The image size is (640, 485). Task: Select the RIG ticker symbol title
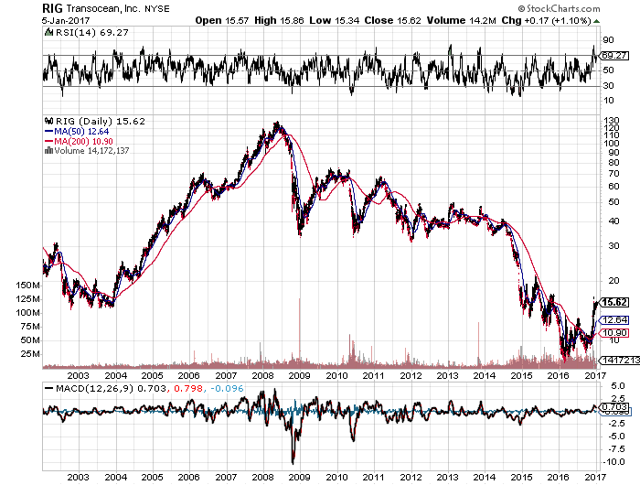[52, 8]
